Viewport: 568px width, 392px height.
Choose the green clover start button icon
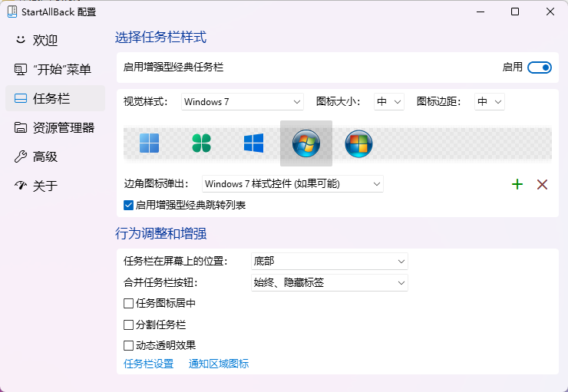click(x=201, y=143)
